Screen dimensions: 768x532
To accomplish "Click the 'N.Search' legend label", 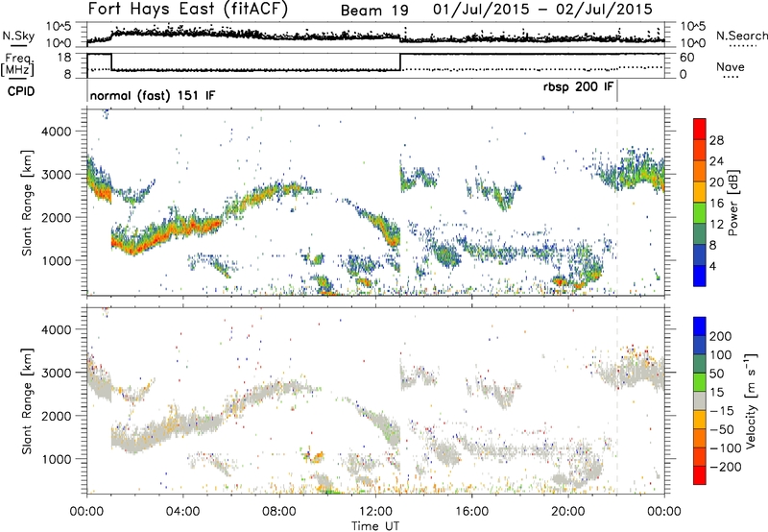I will coord(741,36).
